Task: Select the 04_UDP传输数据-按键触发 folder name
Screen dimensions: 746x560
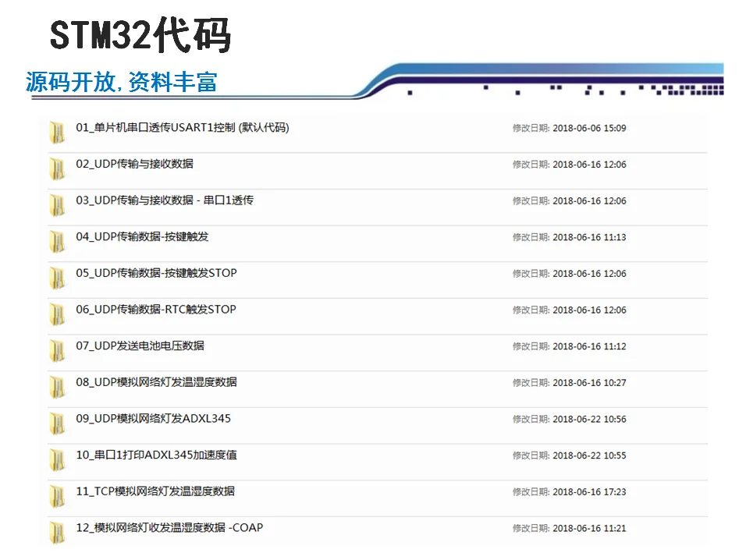Action: (x=142, y=237)
